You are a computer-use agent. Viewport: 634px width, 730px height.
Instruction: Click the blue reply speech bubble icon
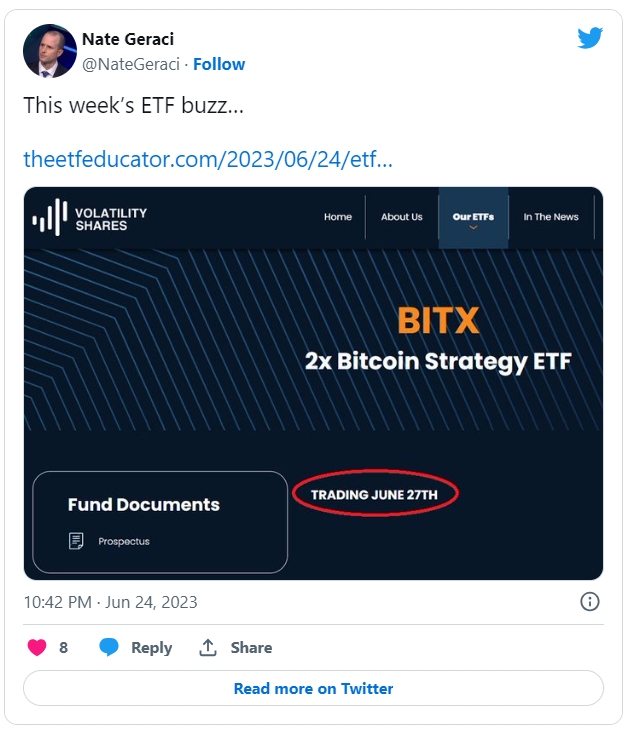(x=109, y=647)
